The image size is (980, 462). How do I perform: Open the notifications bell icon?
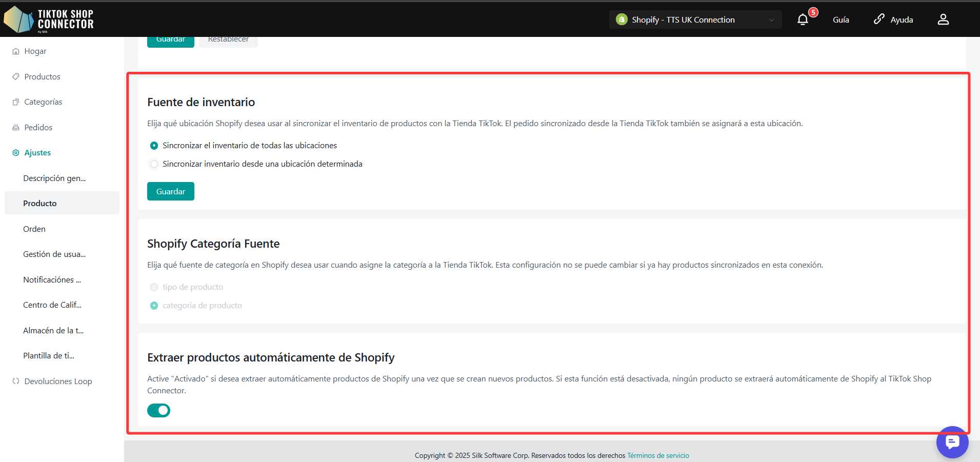pyautogui.click(x=803, y=19)
